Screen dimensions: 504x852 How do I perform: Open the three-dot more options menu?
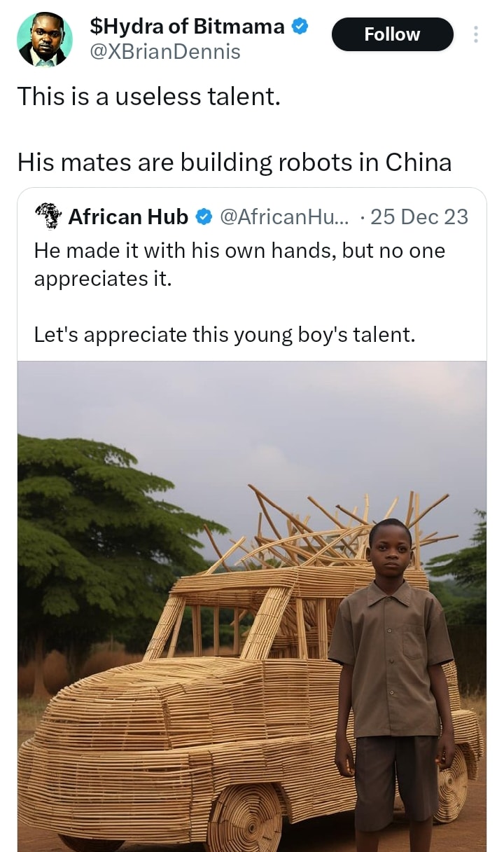[x=476, y=34]
